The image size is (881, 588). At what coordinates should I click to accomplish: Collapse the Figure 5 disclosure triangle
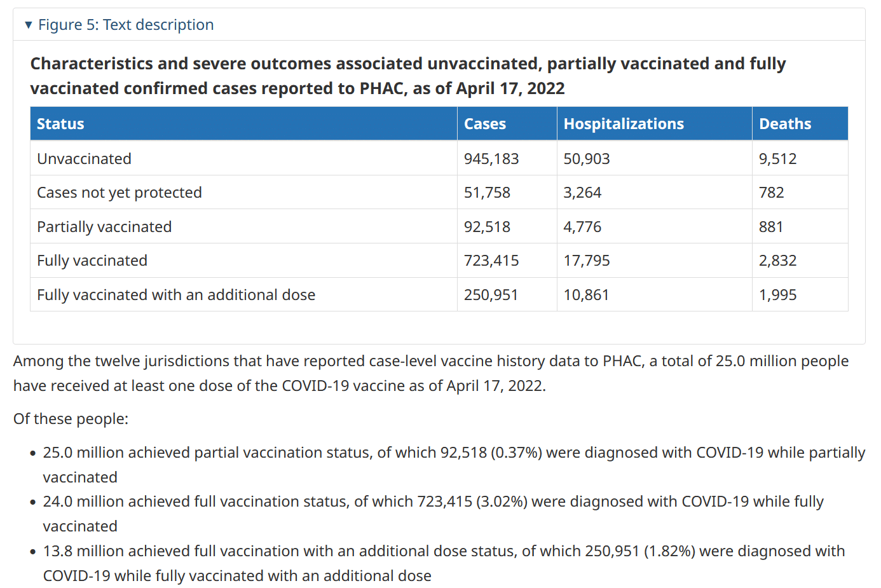28,25
